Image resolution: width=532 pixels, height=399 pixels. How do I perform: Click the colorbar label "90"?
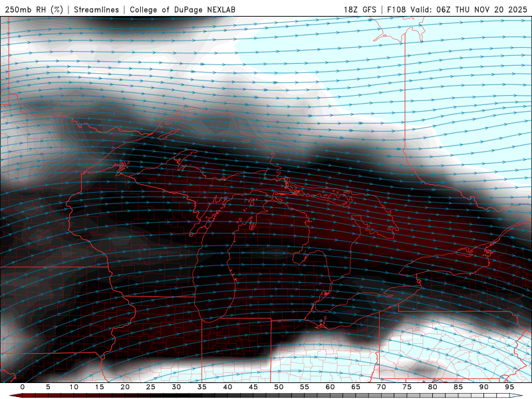(x=483, y=387)
